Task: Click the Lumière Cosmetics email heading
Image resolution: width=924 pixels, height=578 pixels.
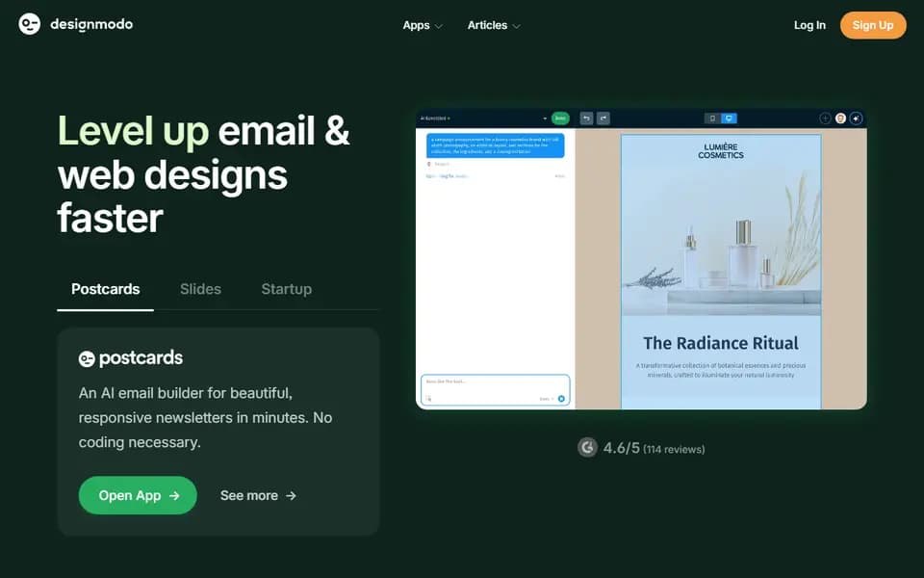Action: click(x=721, y=151)
